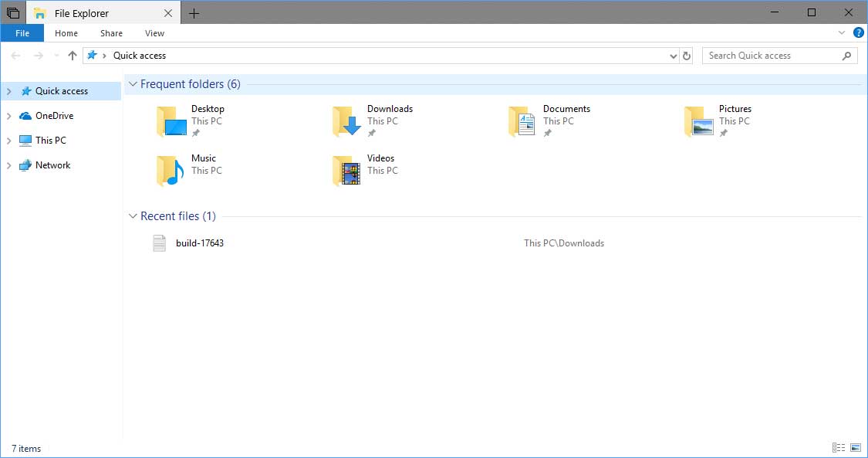Open the File menu
The width and height of the screenshot is (868, 458).
pyautogui.click(x=22, y=33)
